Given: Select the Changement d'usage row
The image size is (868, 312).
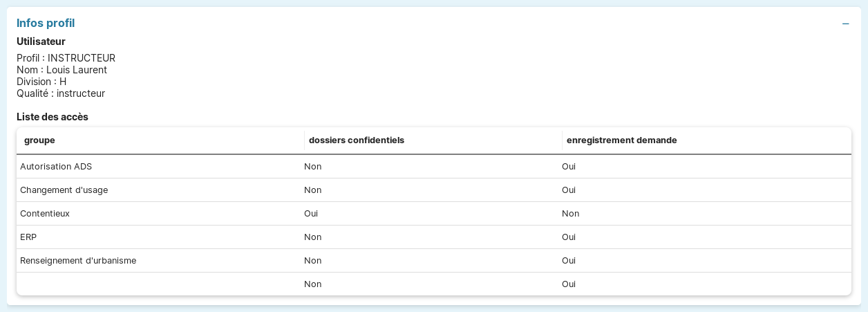Looking at the screenshot, I should (x=64, y=190).
